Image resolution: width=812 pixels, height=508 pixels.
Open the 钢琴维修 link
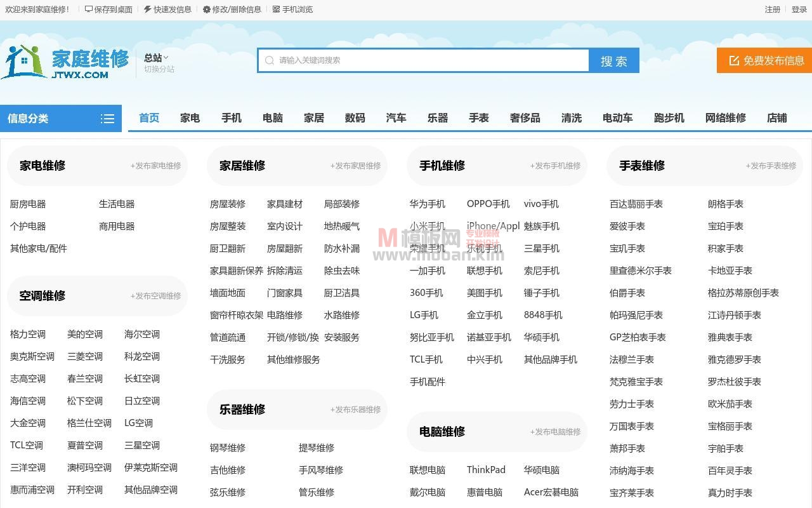pyautogui.click(x=228, y=448)
